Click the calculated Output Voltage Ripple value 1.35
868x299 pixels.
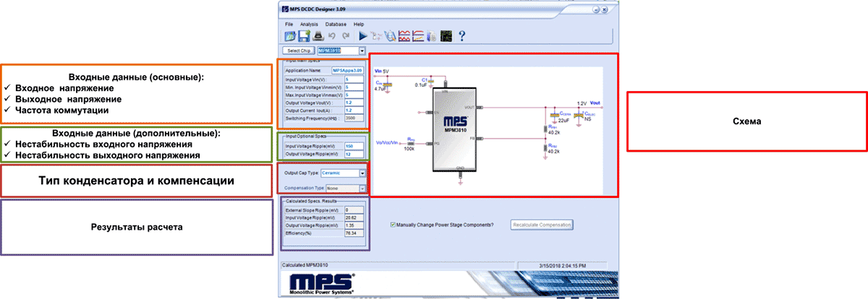354,225
